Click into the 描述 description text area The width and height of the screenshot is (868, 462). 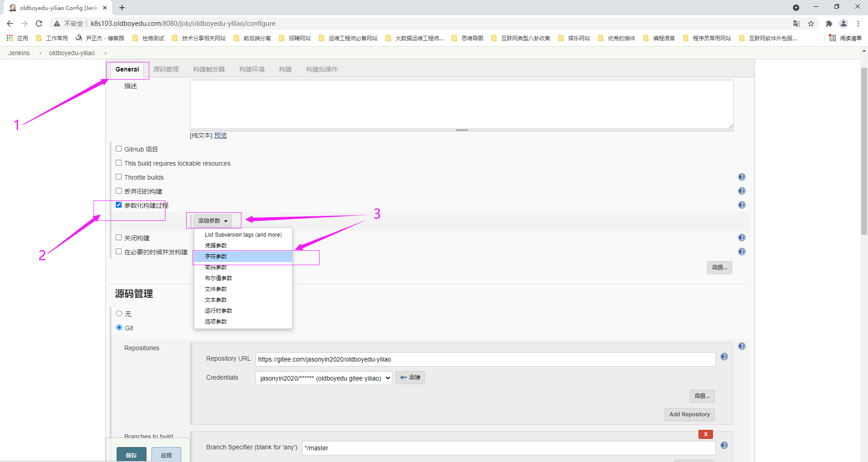coord(461,105)
